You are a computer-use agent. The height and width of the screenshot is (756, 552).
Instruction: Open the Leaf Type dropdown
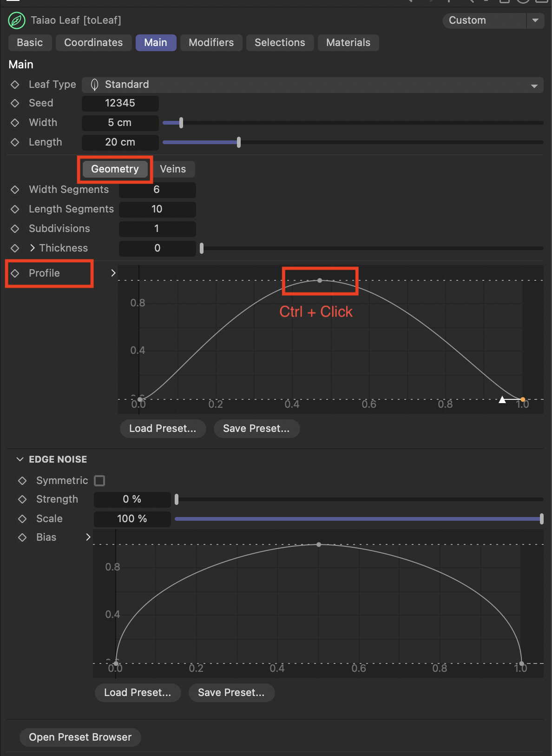point(313,85)
